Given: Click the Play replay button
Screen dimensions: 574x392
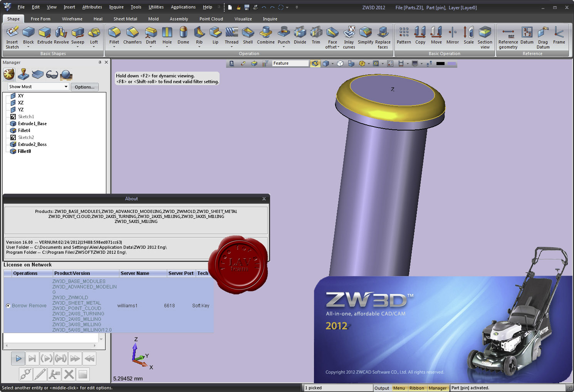Looking at the screenshot, I should [x=18, y=358].
